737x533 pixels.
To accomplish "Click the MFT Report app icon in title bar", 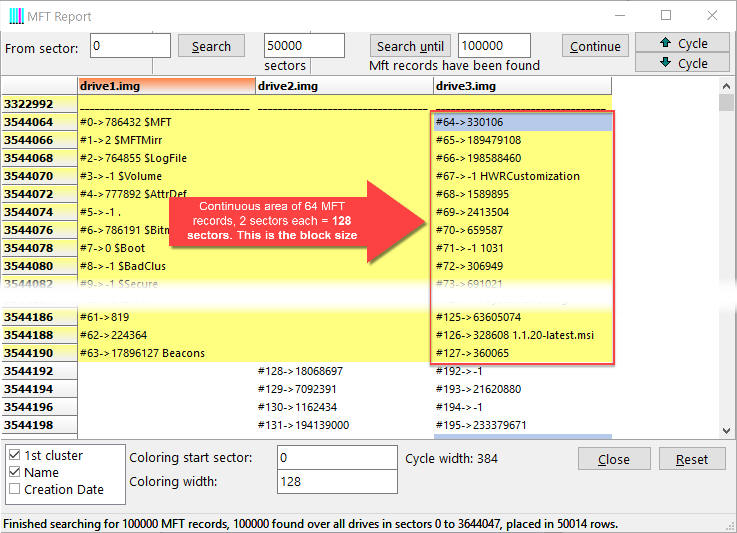I will (x=17, y=16).
